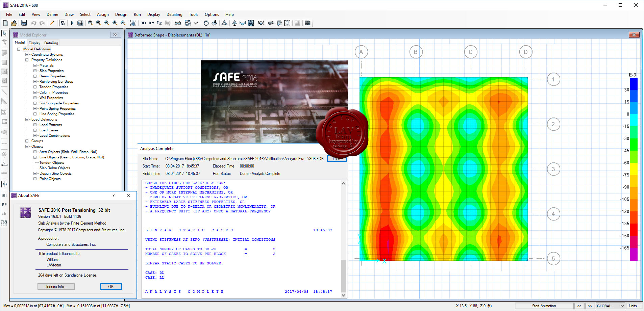Close the Model Explorer panel
Viewport: 644px width, 311px height.
point(115,35)
